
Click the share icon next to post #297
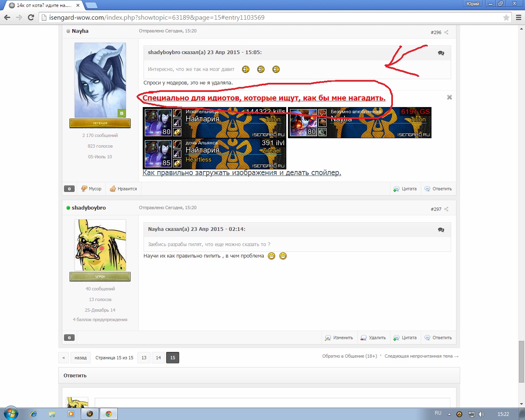tap(446, 209)
